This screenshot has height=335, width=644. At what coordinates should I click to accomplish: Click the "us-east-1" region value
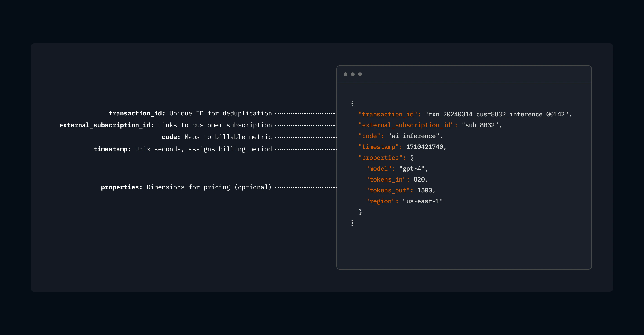[x=422, y=201]
